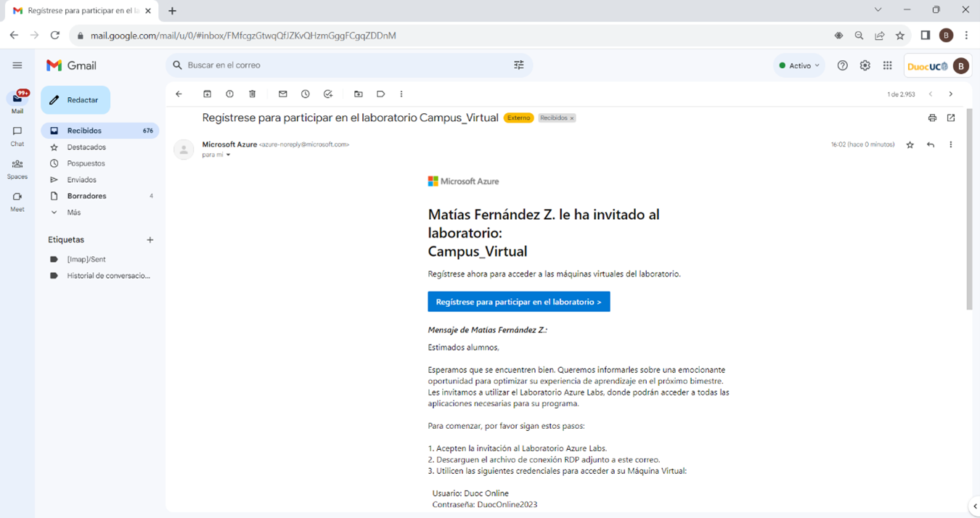Go back in Chrome browser
Screen dimensions: 980x518
[x=14, y=36]
